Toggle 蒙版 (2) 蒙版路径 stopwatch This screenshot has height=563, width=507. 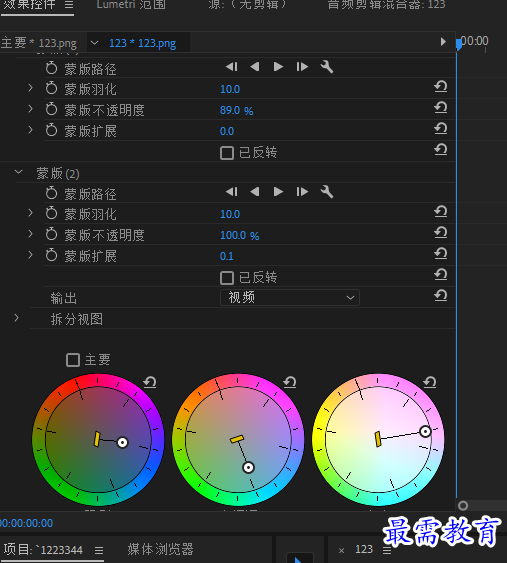[51, 193]
